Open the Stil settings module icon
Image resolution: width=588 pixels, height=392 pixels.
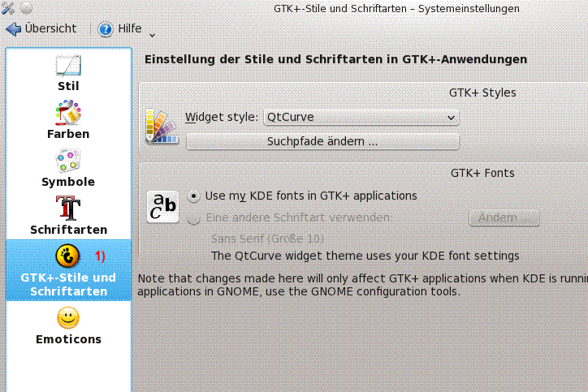coord(68,66)
